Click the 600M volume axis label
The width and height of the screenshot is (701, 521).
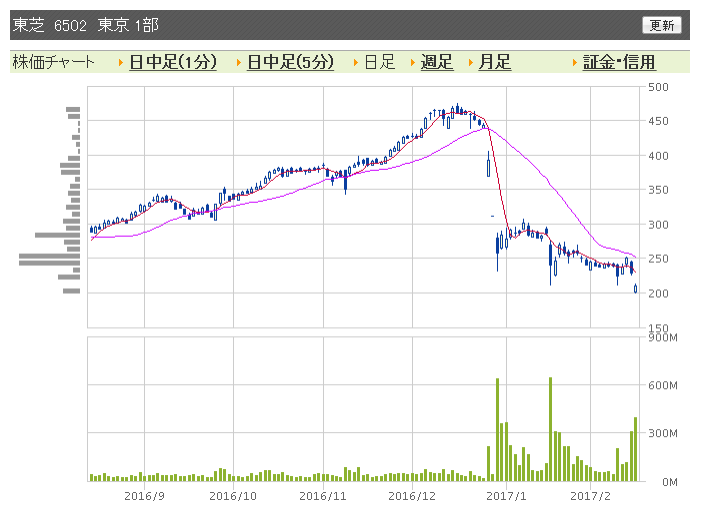[x=663, y=385]
